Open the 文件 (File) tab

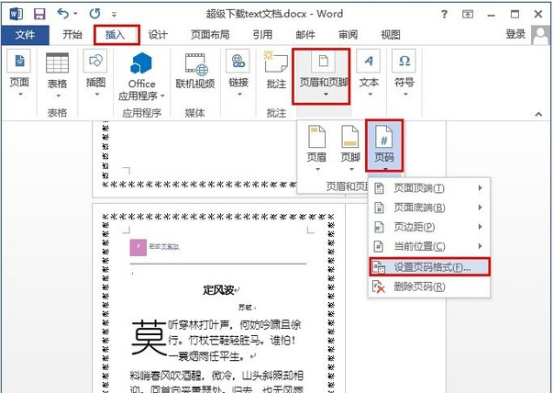[x=25, y=35]
